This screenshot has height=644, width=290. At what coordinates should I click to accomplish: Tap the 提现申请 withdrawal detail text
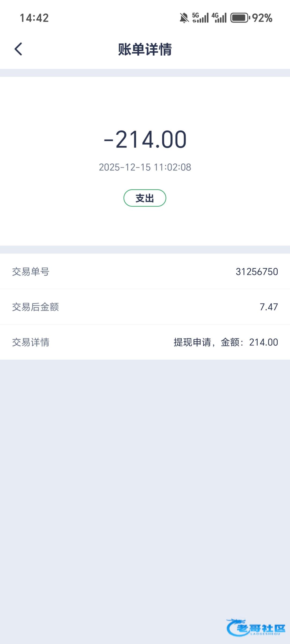click(192, 342)
